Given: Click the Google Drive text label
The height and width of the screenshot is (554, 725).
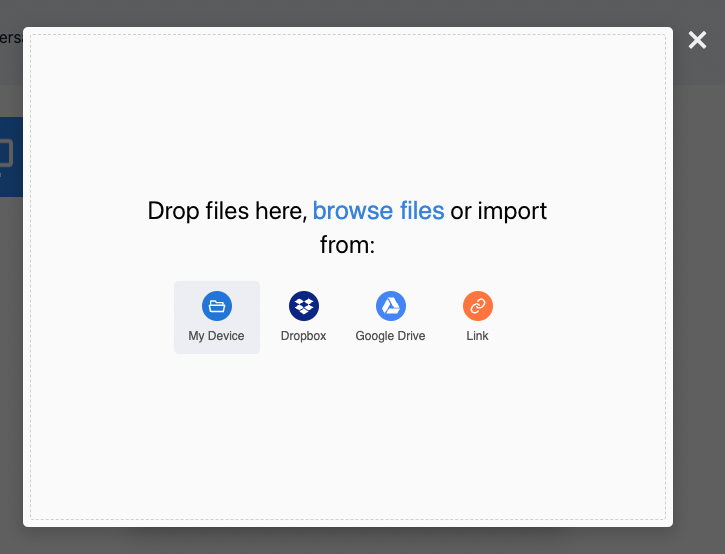Looking at the screenshot, I should (x=390, y=336).
